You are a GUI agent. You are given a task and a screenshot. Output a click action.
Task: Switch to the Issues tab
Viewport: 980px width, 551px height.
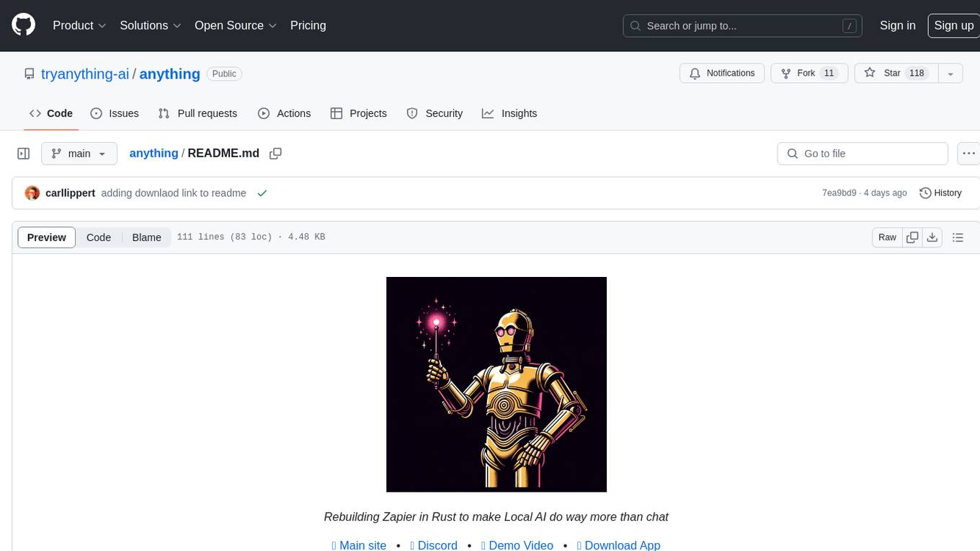pos(115,113)
